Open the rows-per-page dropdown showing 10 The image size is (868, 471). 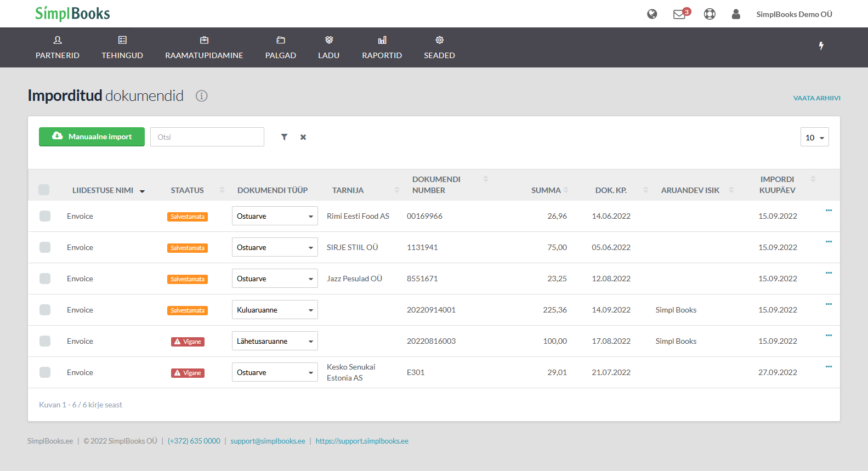[x=814, y=137]
